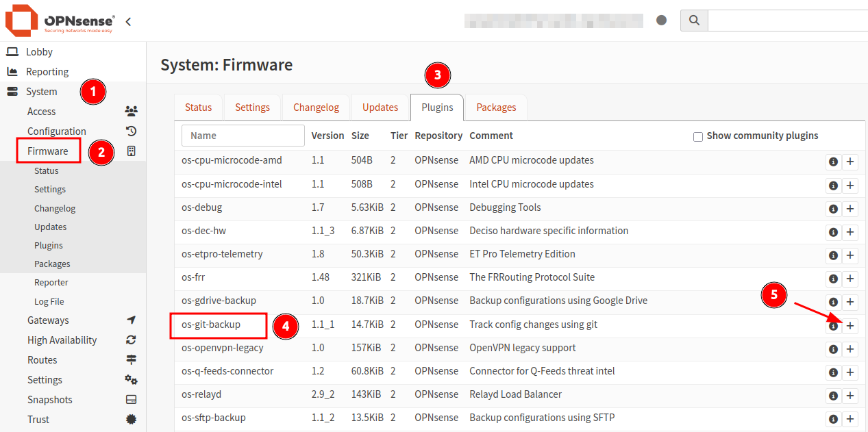Expand the Reporting menu
Viewport: 868px width, 432px height.
48,71
